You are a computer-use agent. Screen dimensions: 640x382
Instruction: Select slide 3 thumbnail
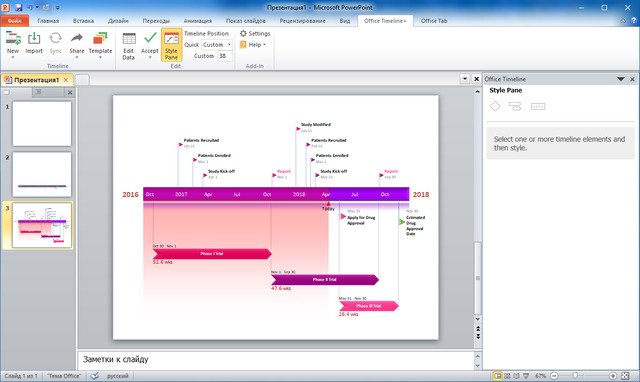[x=42, y=225]
